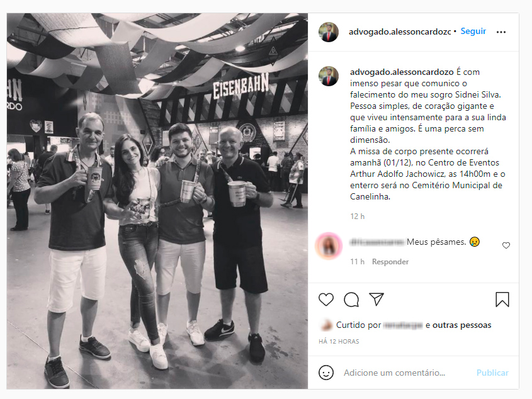Open small liker avatar beside 'Curtido por'
Screen dimensions: 532x399
326,325
